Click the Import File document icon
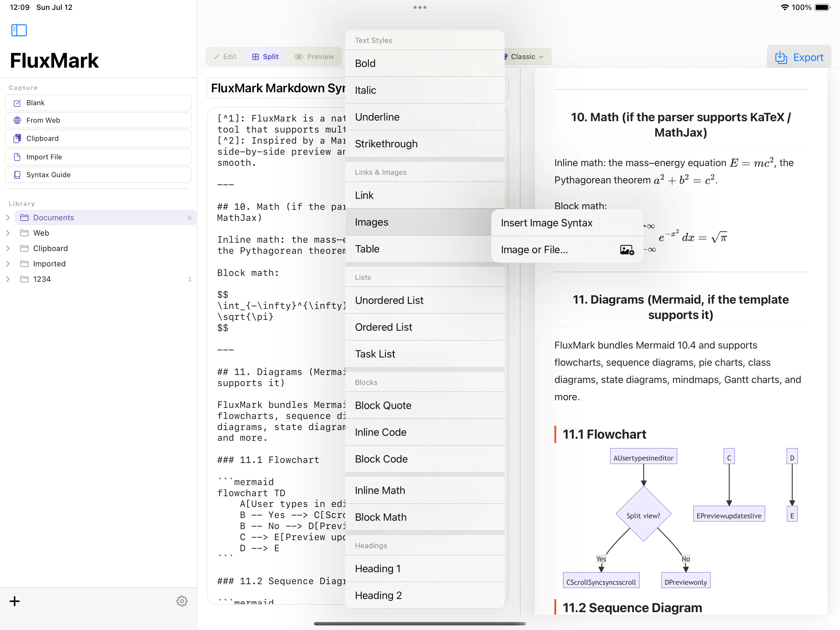Screen dimensions: 840x630 [x=17, y=157]
